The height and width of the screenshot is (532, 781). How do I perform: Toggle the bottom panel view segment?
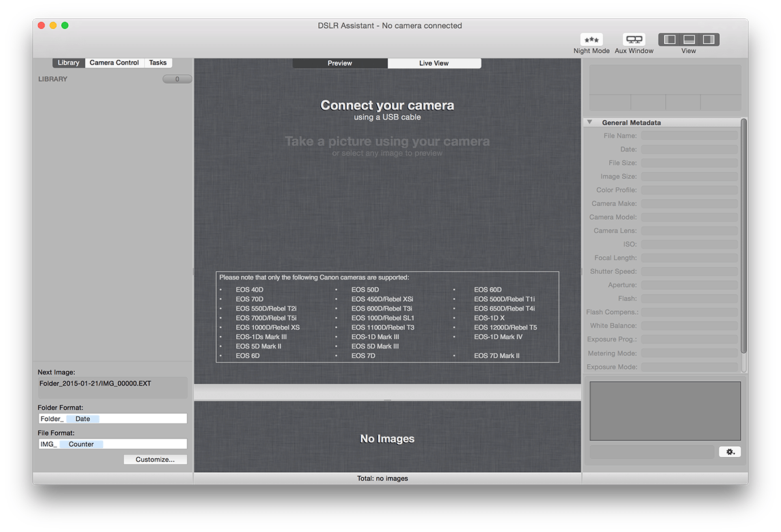click(689, 40)
